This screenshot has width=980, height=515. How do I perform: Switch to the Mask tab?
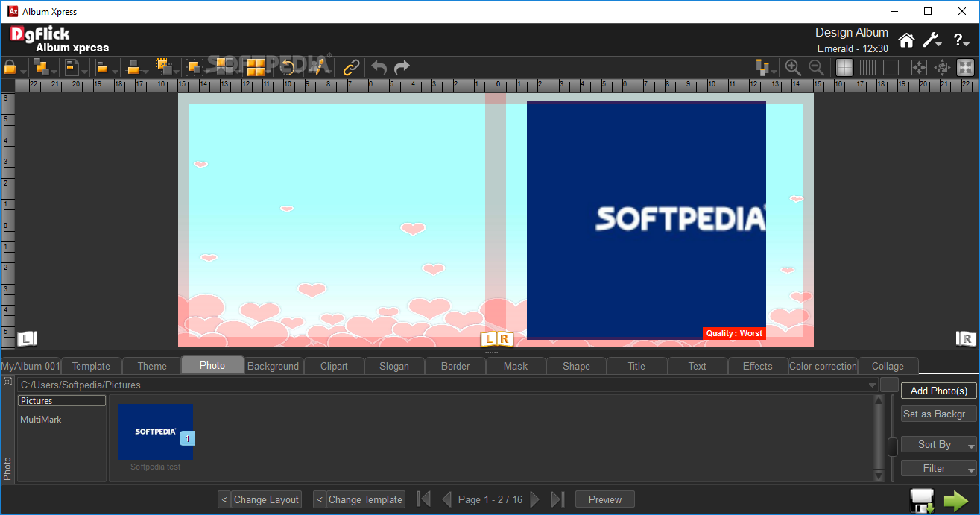point(516,366)
